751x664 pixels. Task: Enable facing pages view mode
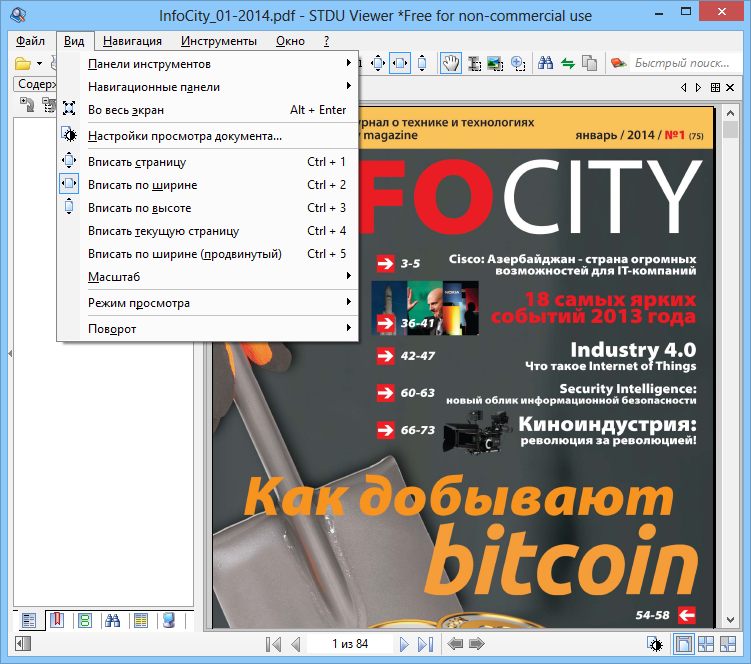pos(706,644)
